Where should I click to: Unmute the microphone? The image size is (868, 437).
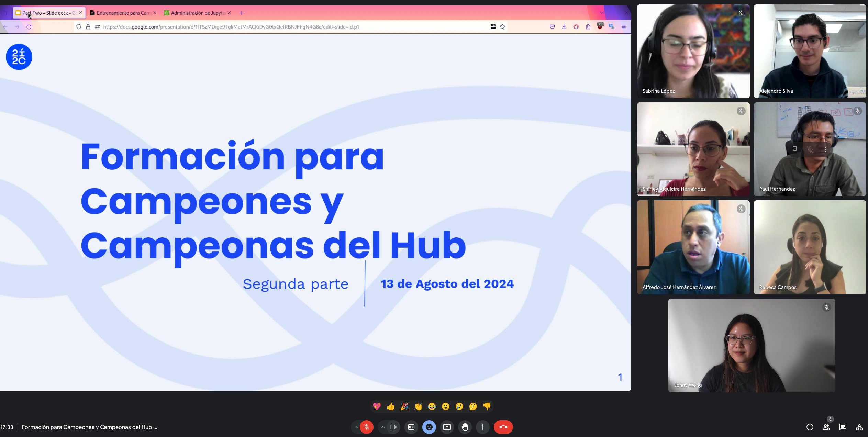(367, 427)
